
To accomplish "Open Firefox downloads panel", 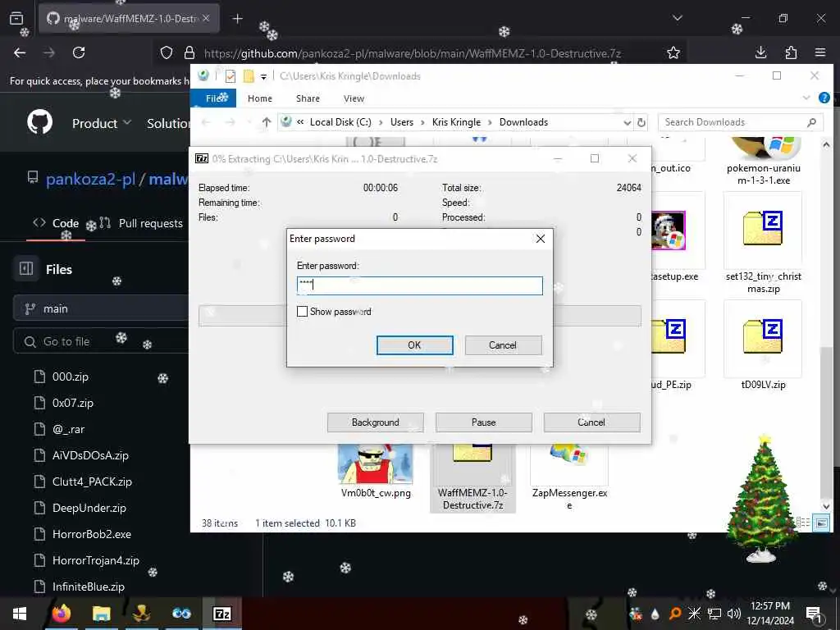I will coord(760,52).
